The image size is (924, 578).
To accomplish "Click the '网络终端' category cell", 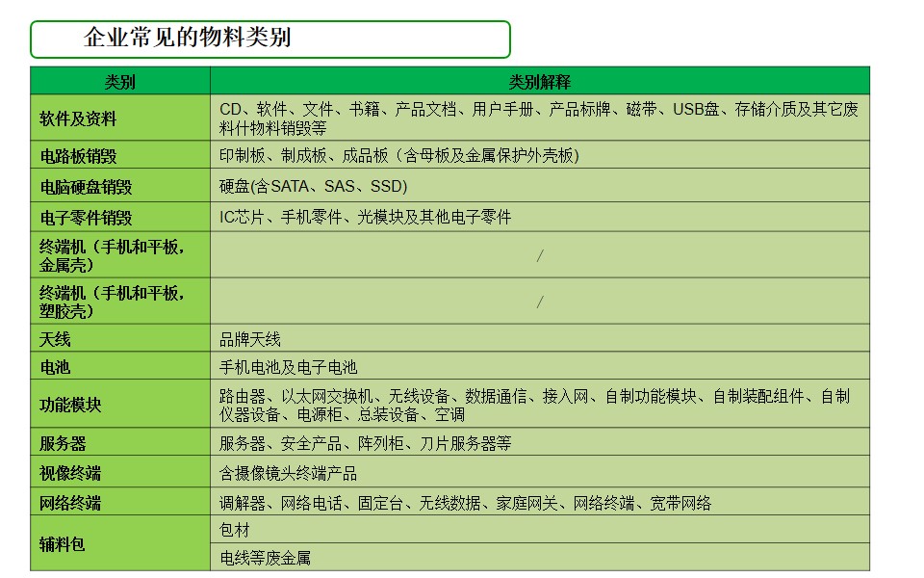I will pos(120,502).
